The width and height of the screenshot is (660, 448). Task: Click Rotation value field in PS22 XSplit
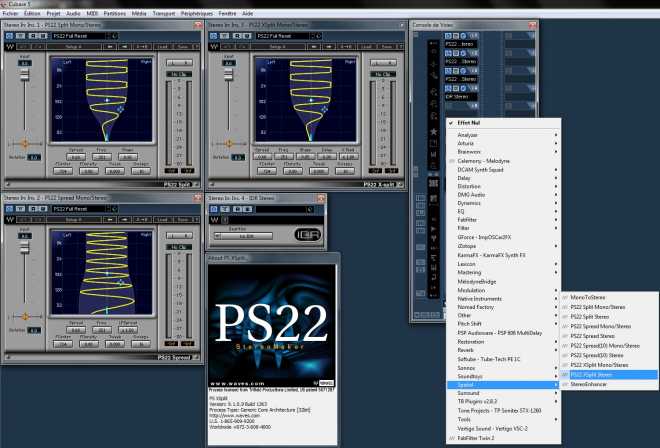pyautogui.click(x=239, y=157)
